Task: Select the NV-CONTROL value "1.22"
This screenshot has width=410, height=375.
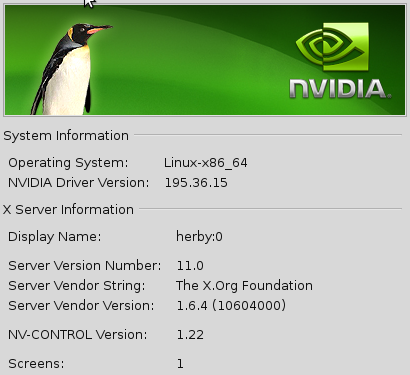Action: 190,335
